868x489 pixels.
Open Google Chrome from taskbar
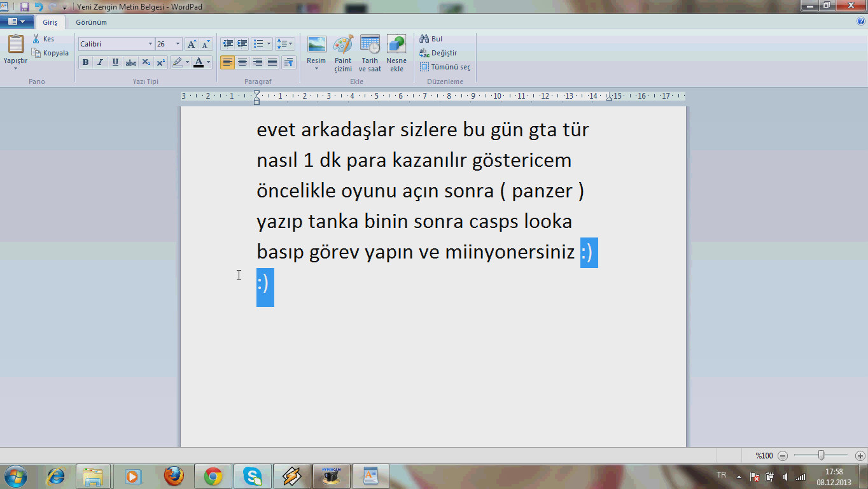click(x=213, y=476)
